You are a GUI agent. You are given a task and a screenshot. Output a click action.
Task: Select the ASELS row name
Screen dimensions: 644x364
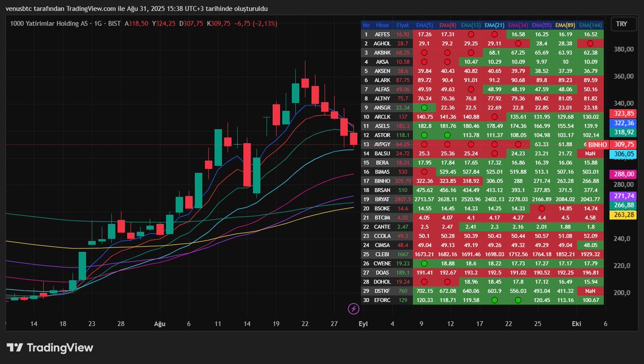point(382,125)
